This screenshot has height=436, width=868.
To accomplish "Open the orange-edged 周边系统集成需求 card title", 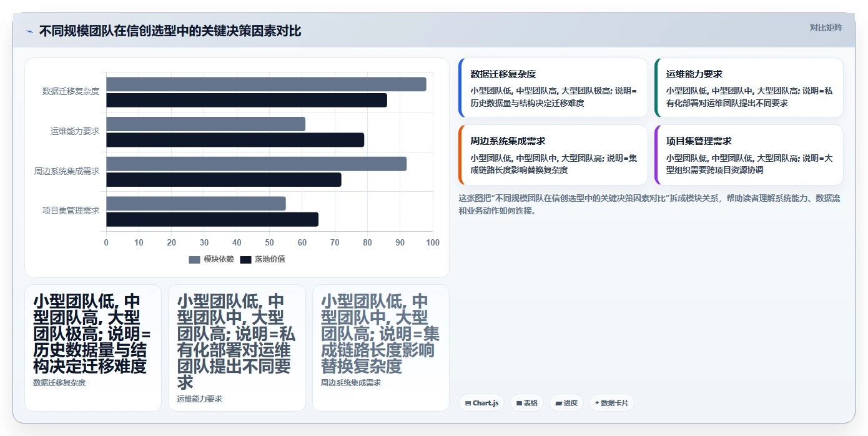I will pyautogui.click(x=508, y=141).
